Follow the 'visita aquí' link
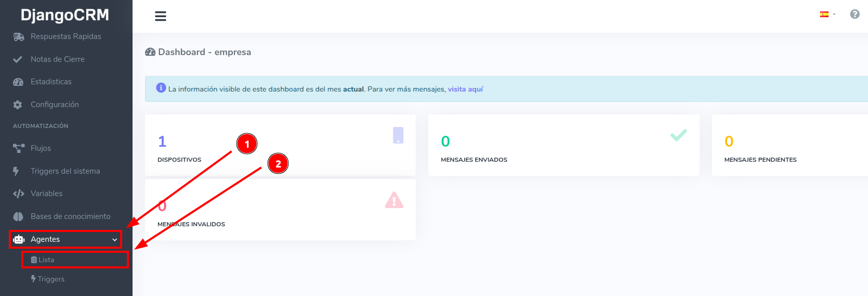Screen dimensions: 868x296 (x=465, y=89)
